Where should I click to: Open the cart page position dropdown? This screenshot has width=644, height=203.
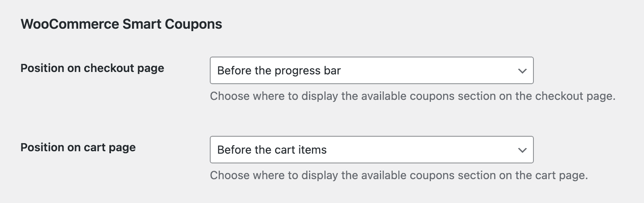tap(371, 150)
